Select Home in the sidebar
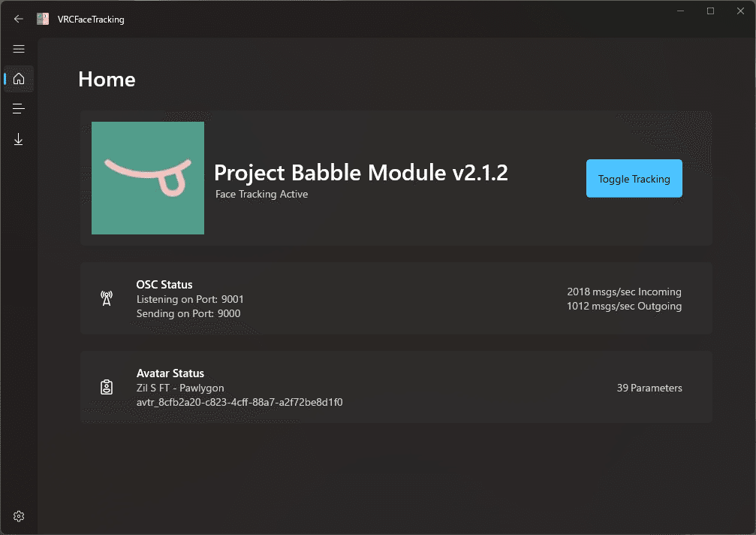 (x=19, y=78)
